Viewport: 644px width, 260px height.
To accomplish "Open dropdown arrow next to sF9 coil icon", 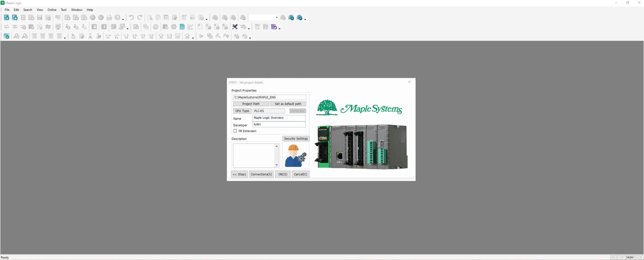I will click(193, 38).
